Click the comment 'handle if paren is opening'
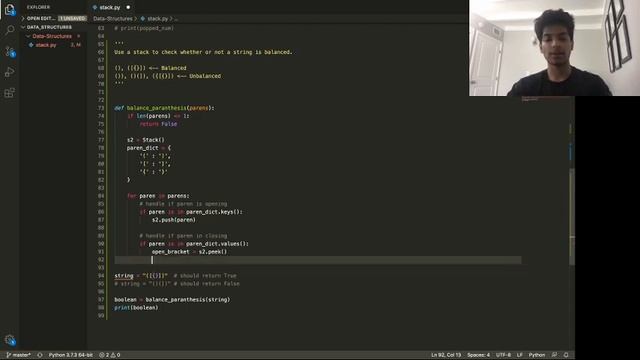 coord(183,204)
